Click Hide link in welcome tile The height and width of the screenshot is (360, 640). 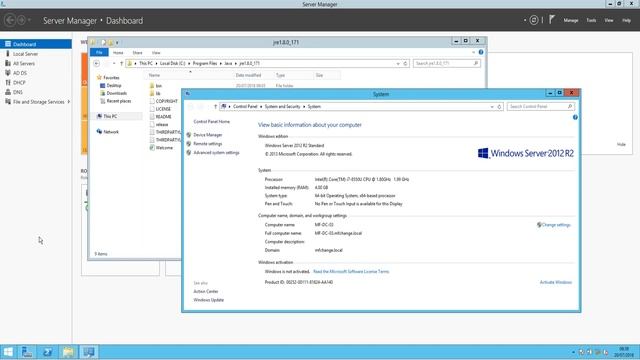tap(621, 144)
